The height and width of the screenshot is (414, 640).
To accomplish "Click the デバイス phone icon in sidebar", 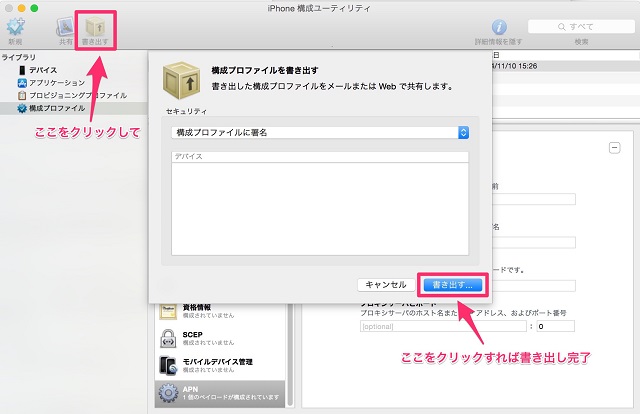I will point(22,70).
